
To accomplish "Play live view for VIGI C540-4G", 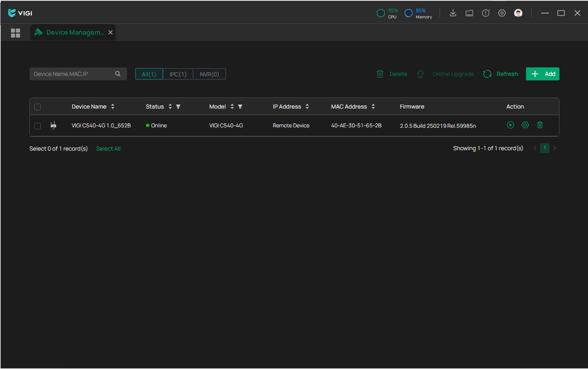I will point(510,125).
